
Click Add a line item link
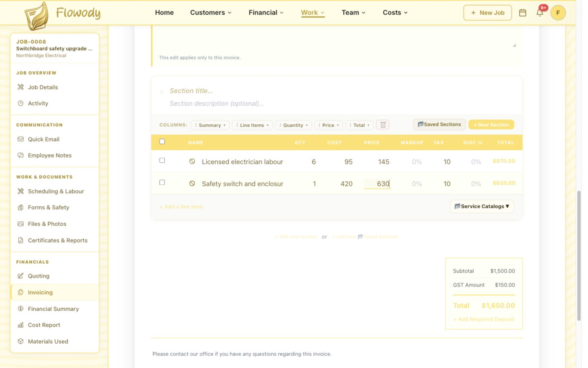pos(181,207)
